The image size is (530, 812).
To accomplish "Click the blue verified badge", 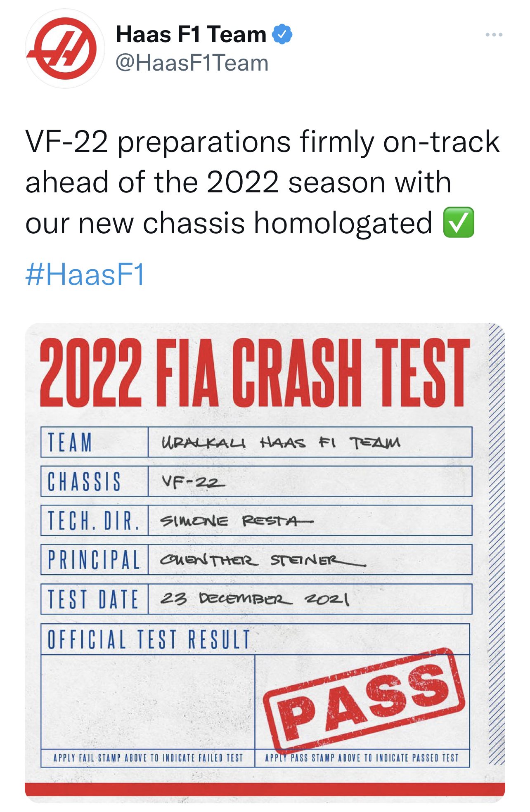I will 282,34.
